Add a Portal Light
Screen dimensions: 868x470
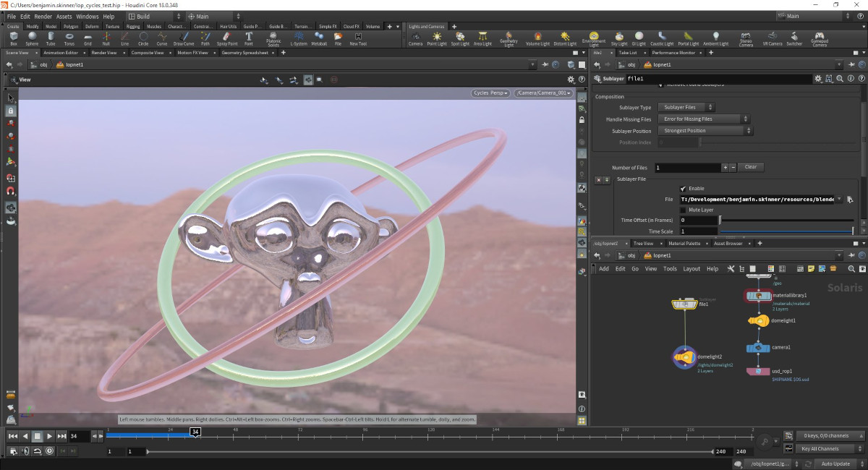tap(688, 38)
